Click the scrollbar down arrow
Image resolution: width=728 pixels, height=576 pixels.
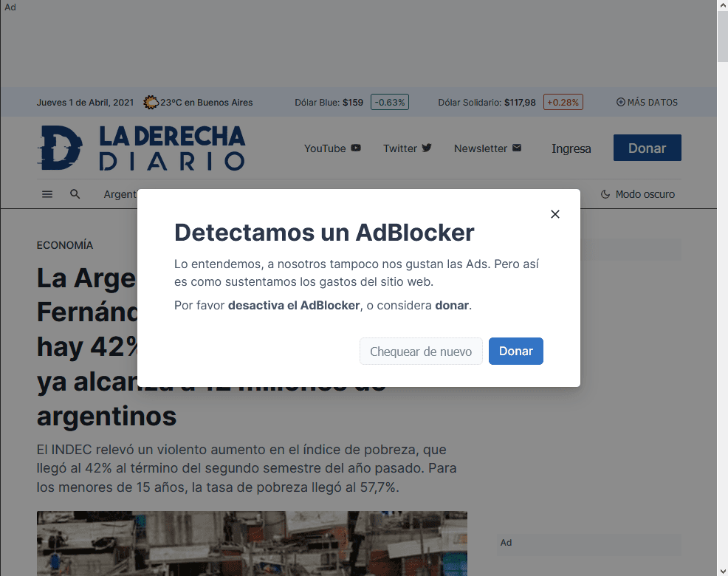pyautogui.click(x=722, y=571)
